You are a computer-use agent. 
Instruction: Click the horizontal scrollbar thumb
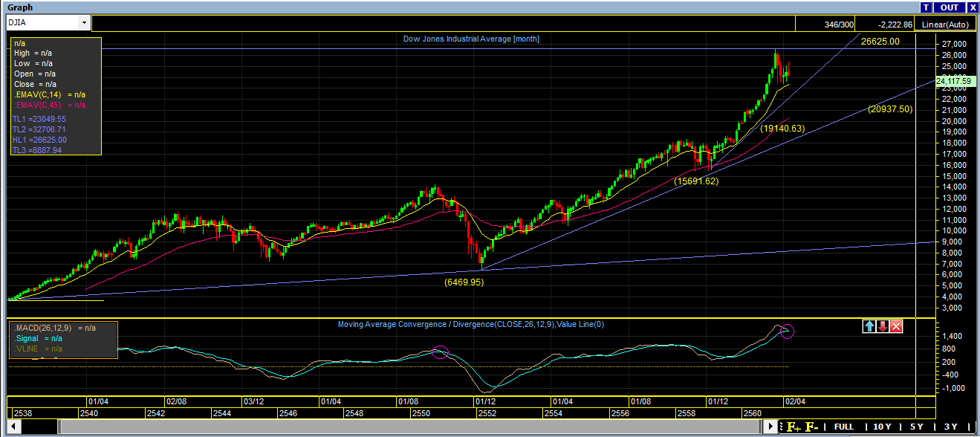coord(409,427)
